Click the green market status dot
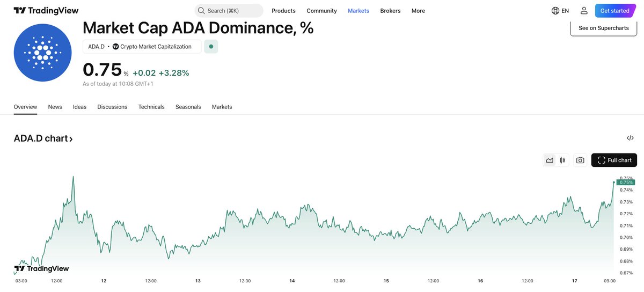Screen dimensions: 644x292 [211, 47]
